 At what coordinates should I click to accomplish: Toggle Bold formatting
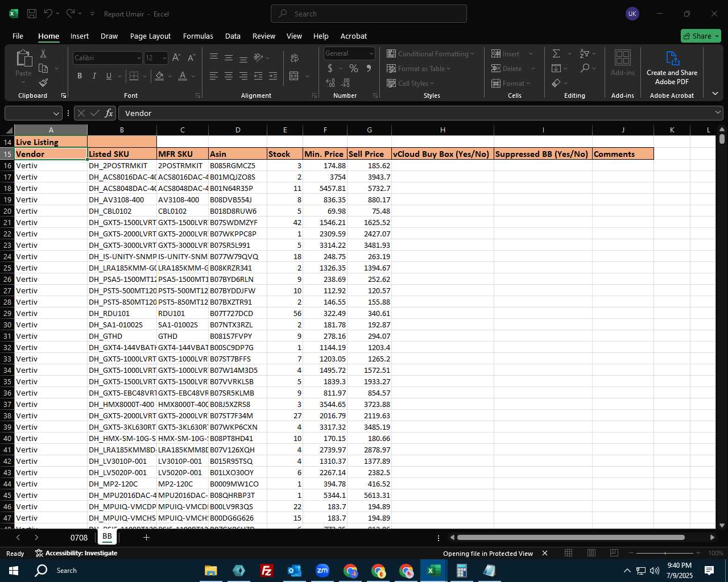(x=80, y=76)
